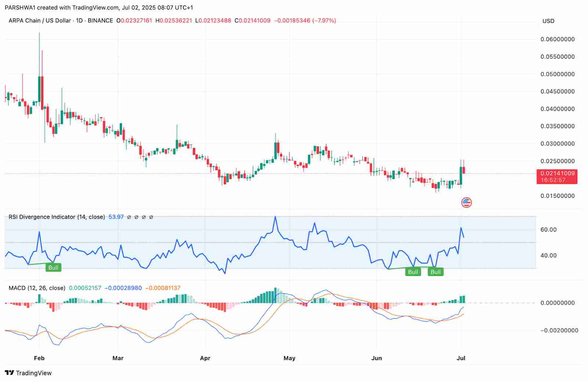
Task: Click the last ∅ symbol in RSI legend
Action: 151,217
